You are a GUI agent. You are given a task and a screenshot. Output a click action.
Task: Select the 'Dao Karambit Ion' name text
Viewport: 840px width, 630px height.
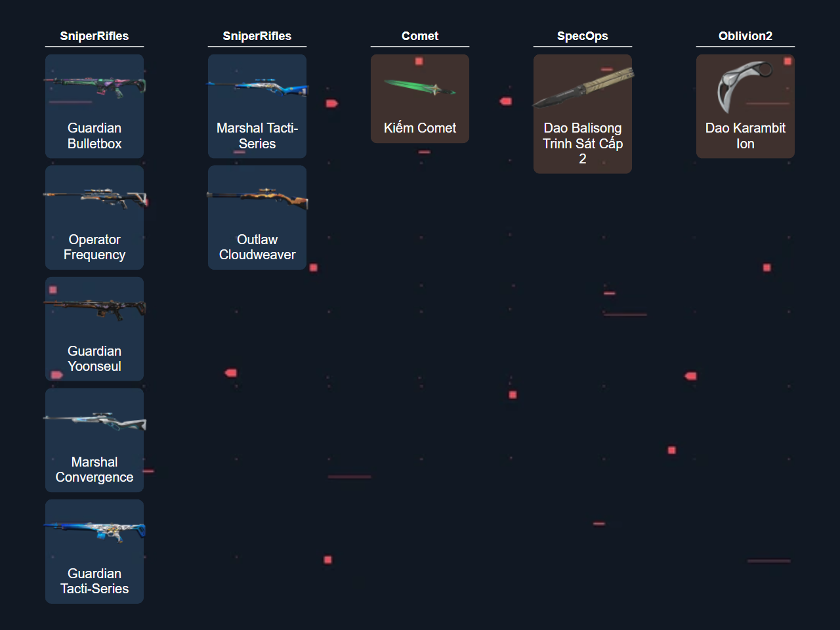[x=745, y=136]
